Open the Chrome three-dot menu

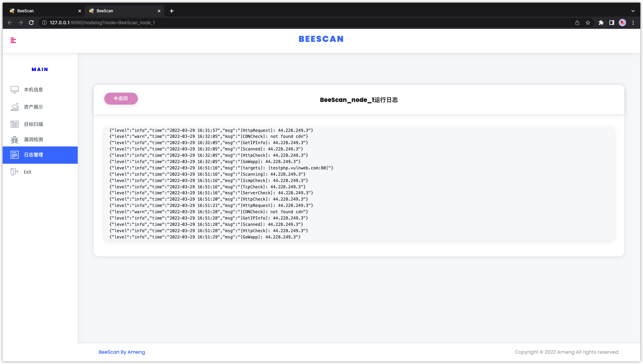tap(633, 23)
